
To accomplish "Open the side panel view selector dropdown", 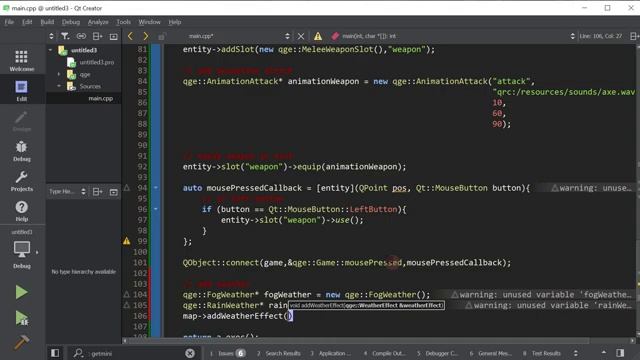I will (x=51, y=36).
